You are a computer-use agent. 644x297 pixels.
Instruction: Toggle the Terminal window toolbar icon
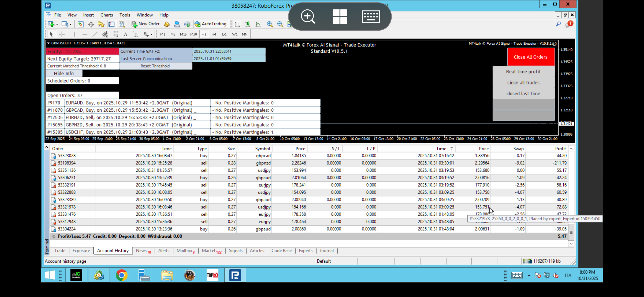(x=111, y=24)
